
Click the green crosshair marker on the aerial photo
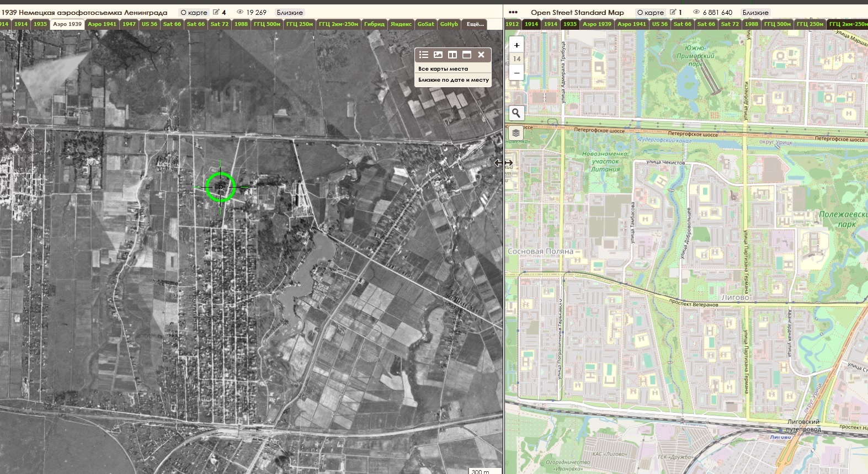pos(220,187)
